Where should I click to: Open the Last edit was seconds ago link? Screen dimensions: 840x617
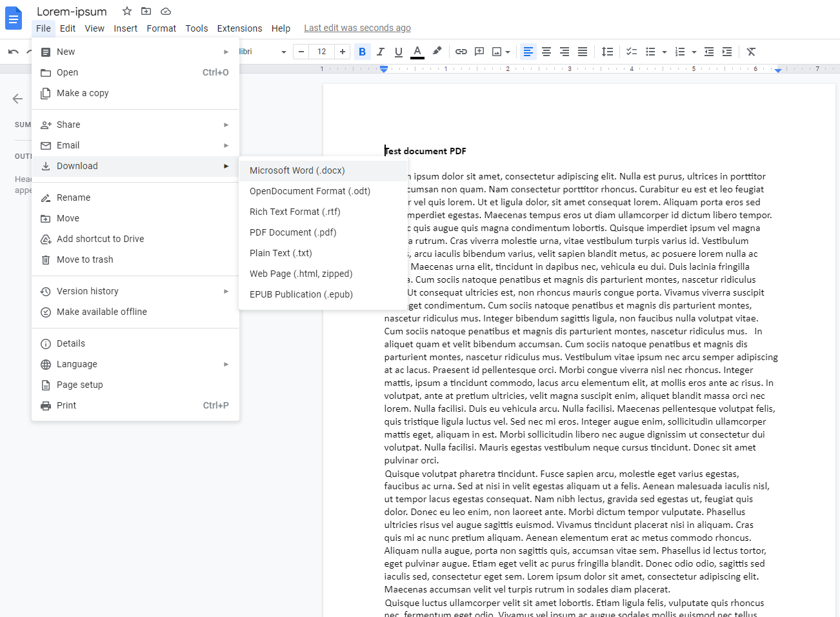357,28
